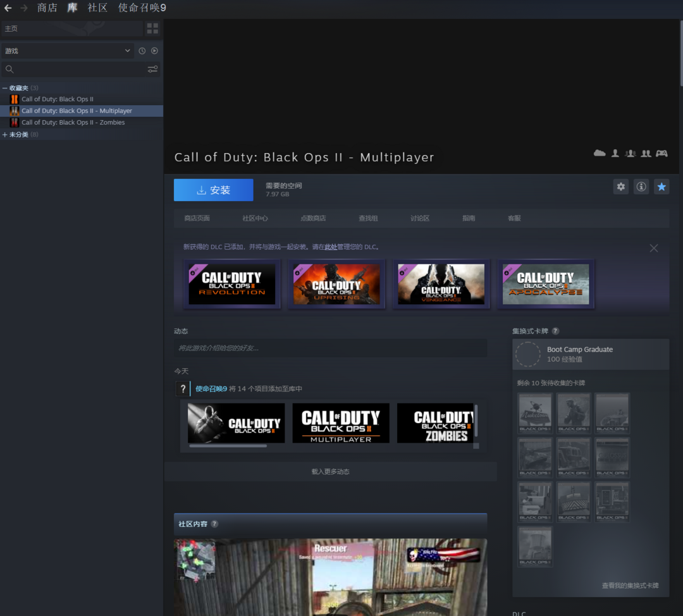
Task: Open the 使命召唤9 profile menu
Action: click(x=142, y=8)
